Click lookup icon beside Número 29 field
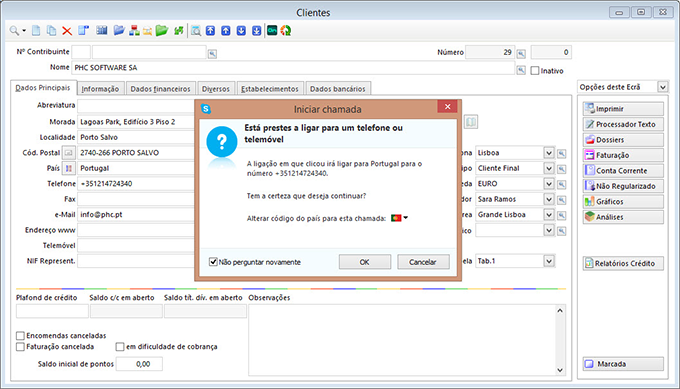Image resolution: width=680 pixels, height=389 pixels. pos(521,54)
